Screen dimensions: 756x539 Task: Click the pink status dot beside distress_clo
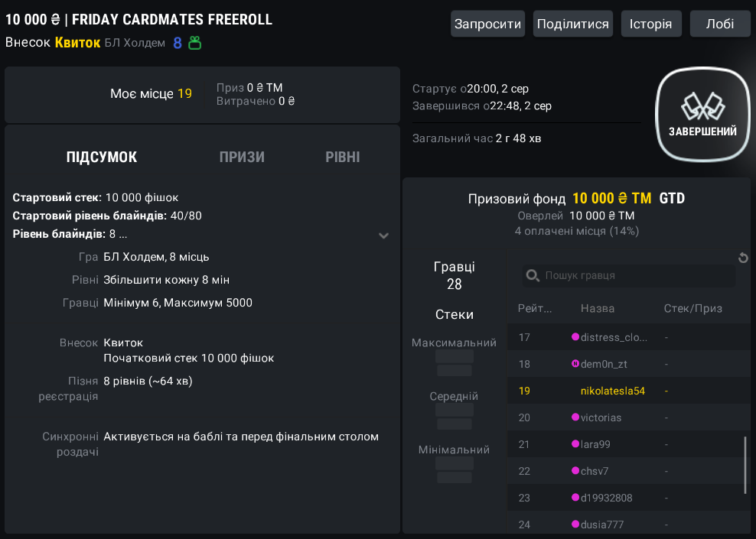575,336
